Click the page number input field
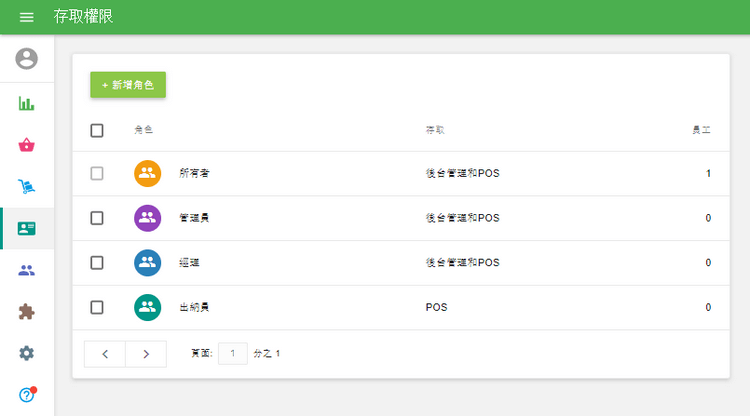Viewport: 750px width, 416px height. (x=232, y=354)
